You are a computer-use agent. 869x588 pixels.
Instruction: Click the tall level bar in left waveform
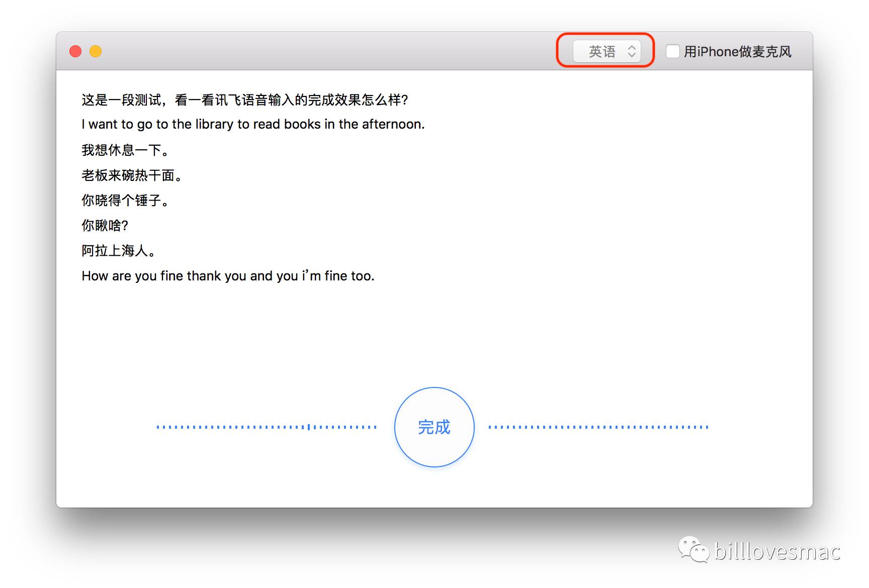tap(309, 427)
